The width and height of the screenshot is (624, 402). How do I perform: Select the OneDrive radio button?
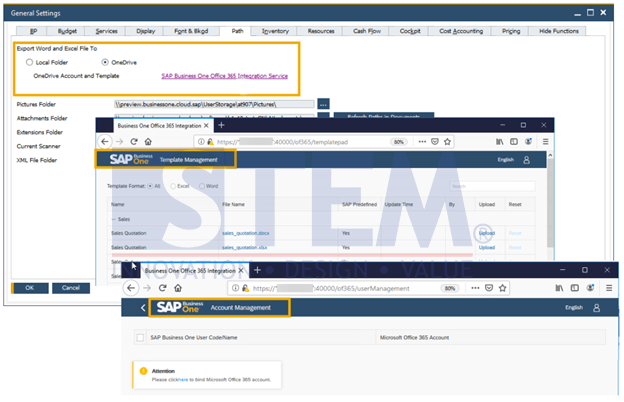point(105,62)
